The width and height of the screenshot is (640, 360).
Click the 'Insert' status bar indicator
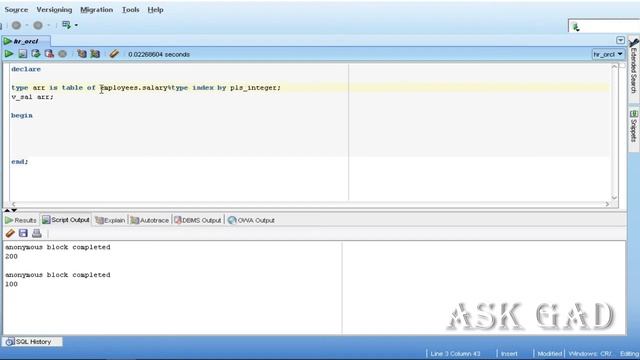(x=509, y=353)
